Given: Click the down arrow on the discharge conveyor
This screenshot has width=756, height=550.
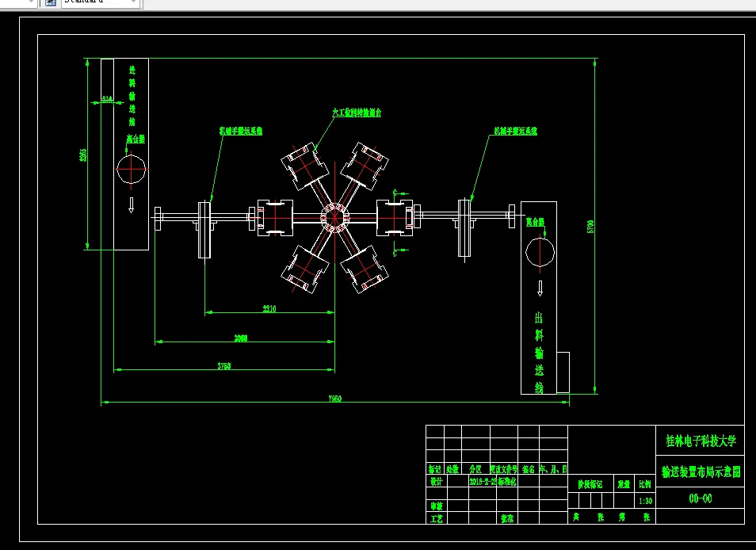Looking at the screenshot, I should click(540, 288).
